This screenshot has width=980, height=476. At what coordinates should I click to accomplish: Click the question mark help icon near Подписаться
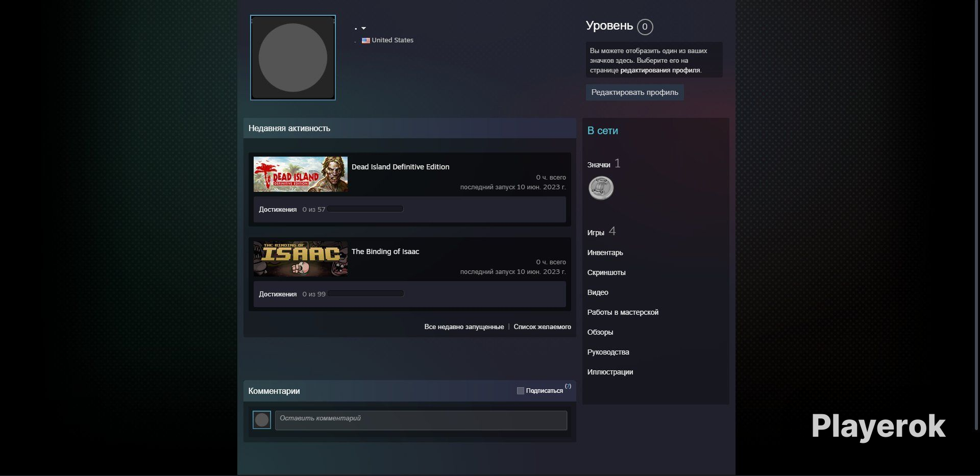pyautogui.click(x=568, y=386)
